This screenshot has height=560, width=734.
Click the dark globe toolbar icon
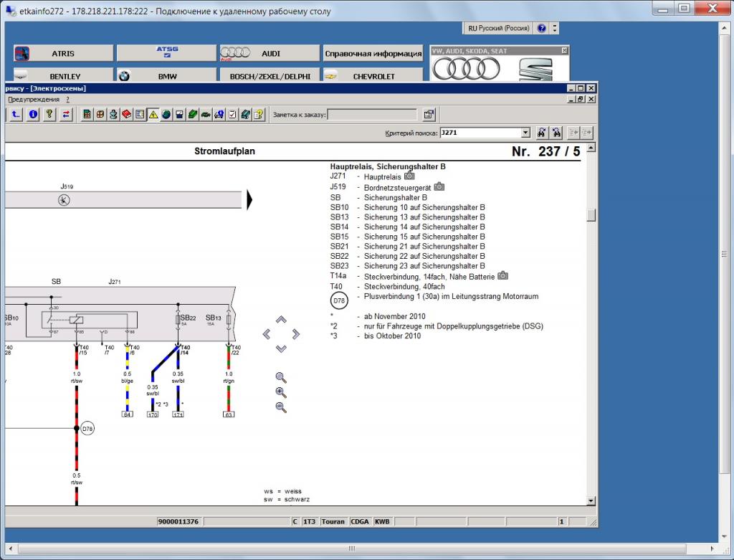(x=166, y=114)
